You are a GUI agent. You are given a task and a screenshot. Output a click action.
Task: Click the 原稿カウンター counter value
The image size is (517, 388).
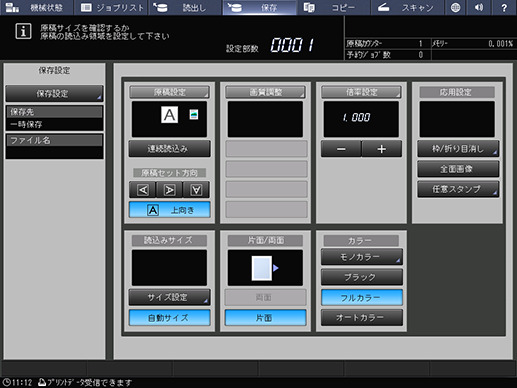pos(420,44)
